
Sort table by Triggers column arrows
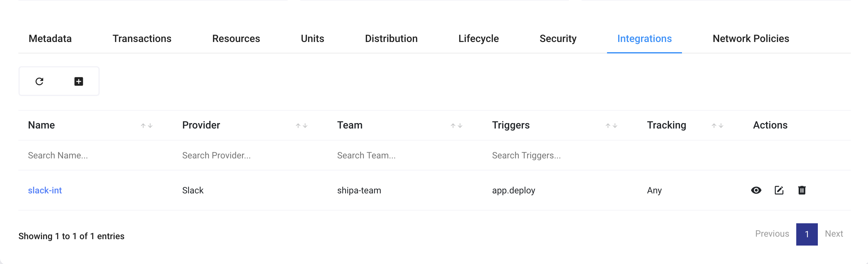point(611,126)
